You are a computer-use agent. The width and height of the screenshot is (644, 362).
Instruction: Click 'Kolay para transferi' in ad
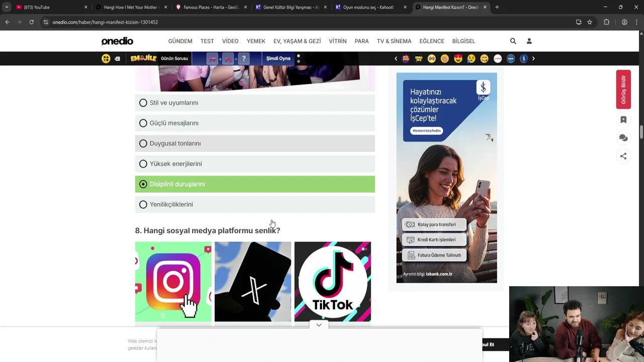pyautogui.click(x=434, y=225)
